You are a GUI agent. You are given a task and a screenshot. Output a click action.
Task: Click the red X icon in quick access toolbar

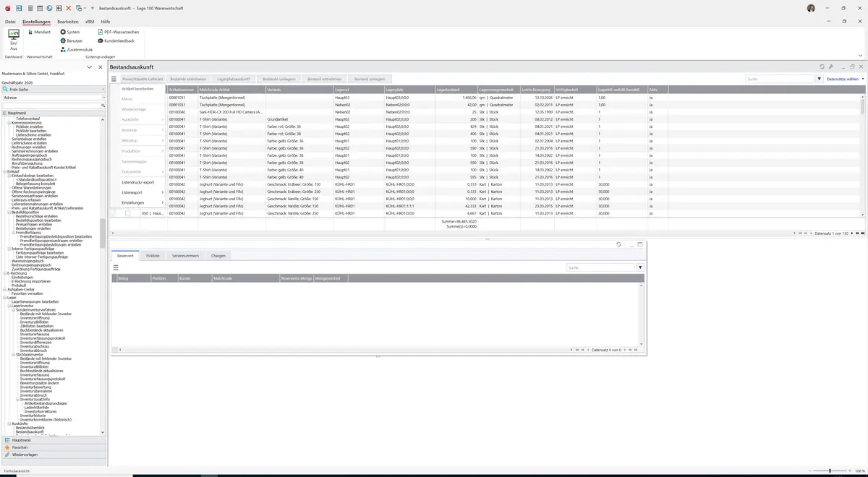click(x=69, y=8)
